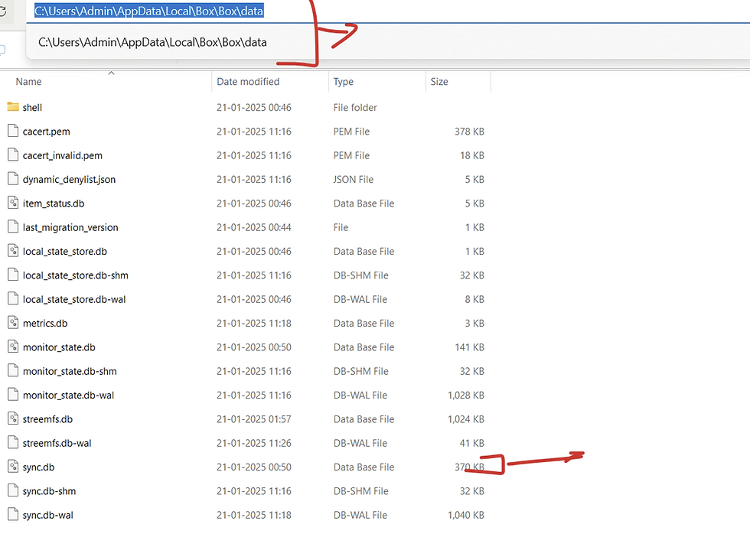Click the JSON File type cell
750x560 pixels.
[354, 179]
